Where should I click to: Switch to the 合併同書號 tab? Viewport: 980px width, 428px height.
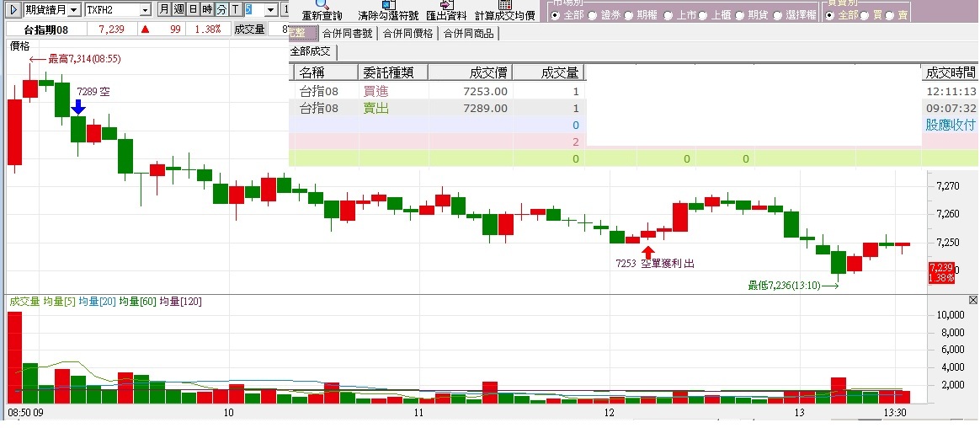(x=347, y=34)
